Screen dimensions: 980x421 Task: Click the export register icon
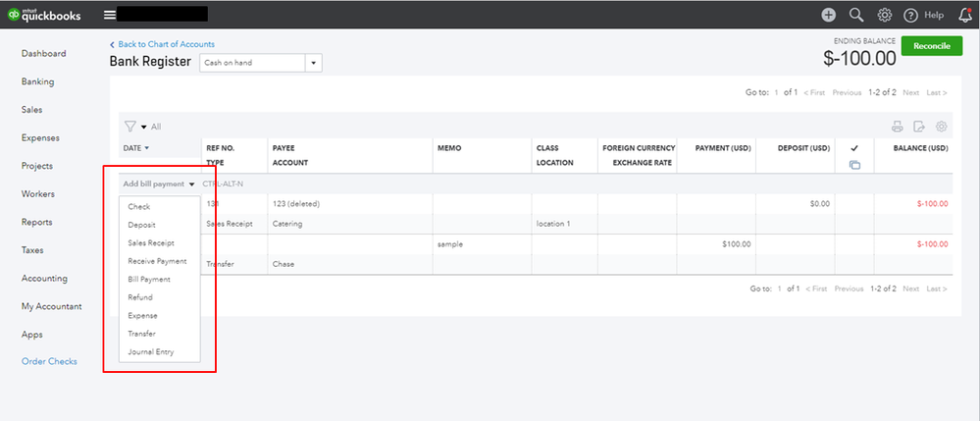point(919,127)
